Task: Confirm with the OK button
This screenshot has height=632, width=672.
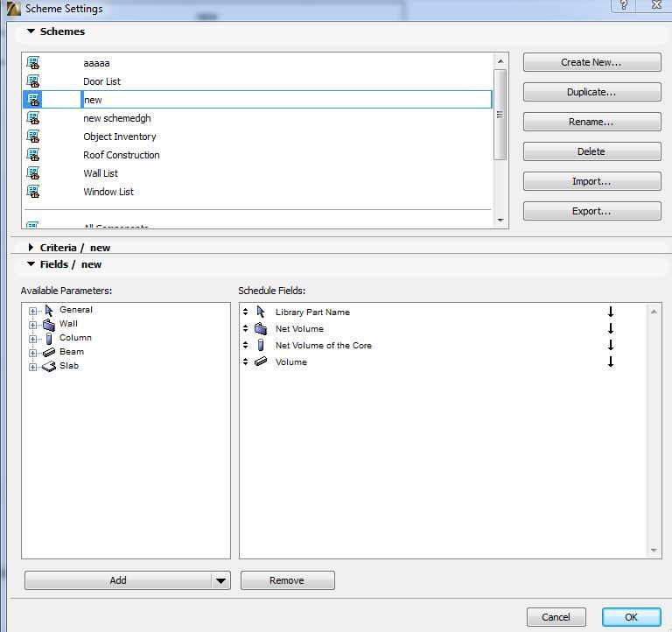Action: coord(631,617)
